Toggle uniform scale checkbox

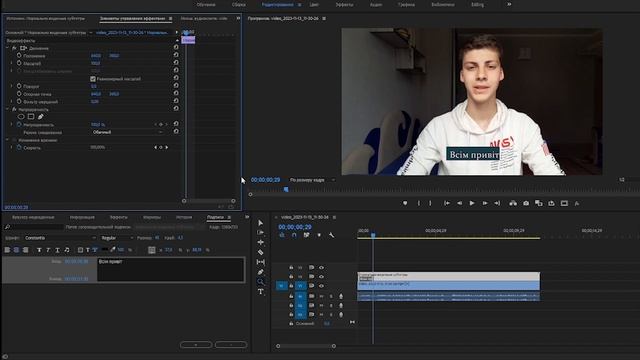click(93, 79)
